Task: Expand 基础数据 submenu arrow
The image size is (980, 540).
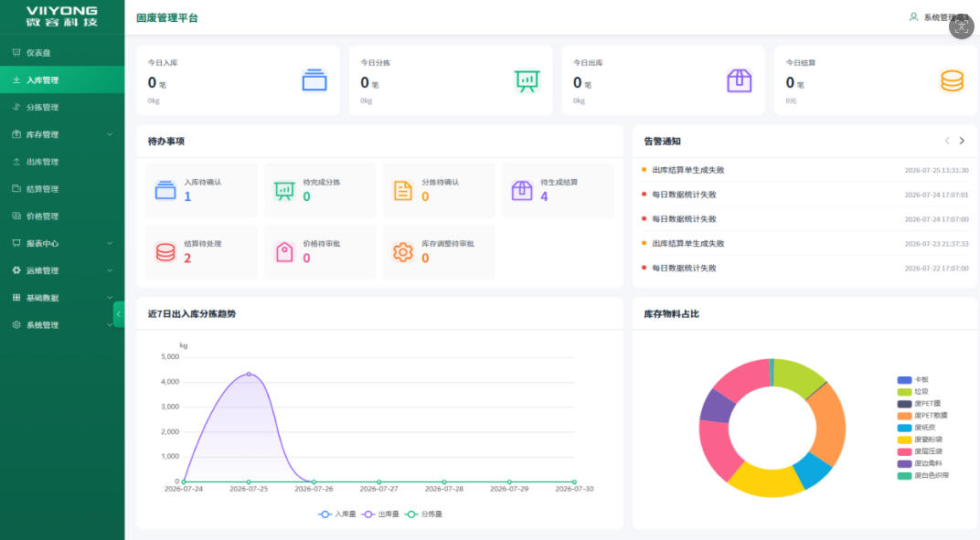Action: [110, 298]
